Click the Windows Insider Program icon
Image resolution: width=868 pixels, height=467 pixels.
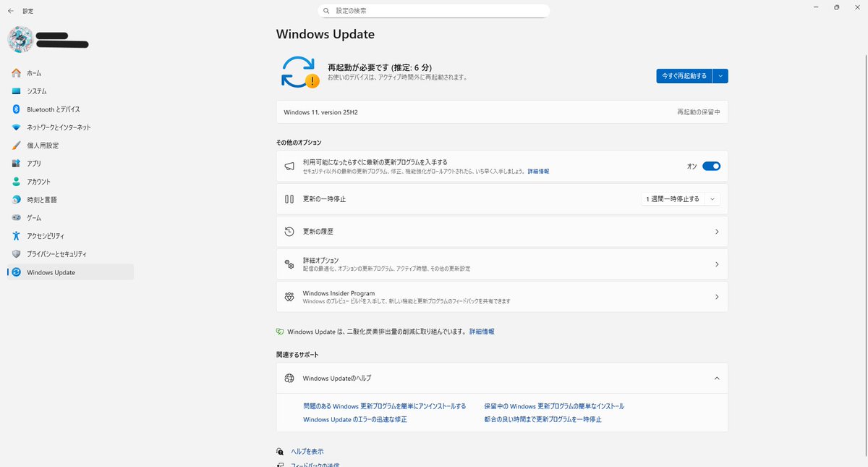click(289, 297)
